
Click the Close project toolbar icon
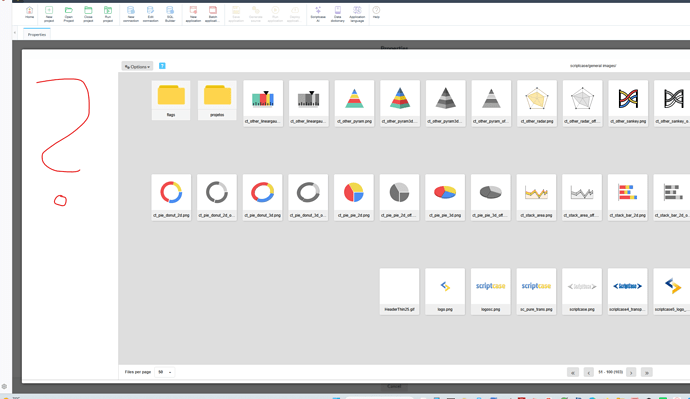point(88,14)
